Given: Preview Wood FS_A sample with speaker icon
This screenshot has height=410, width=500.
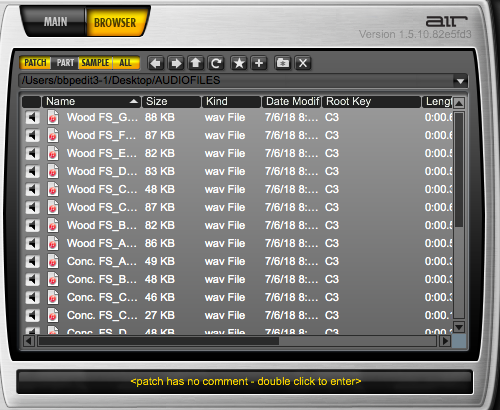Looking at the screenshot, I should coord(32,243).
